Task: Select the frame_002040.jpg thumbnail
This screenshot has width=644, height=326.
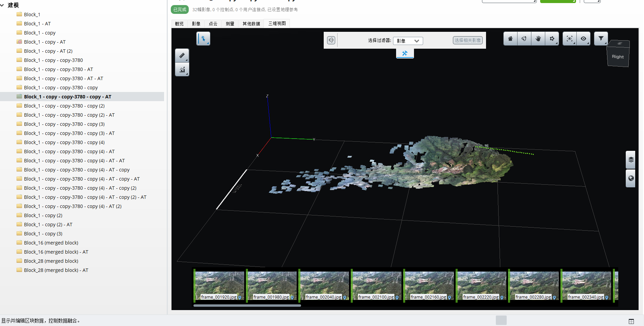Action: (324, 285)
